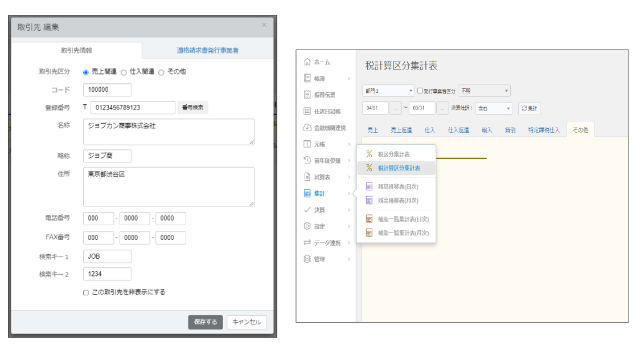Click the コード field containing 100000

click(107, 89)
